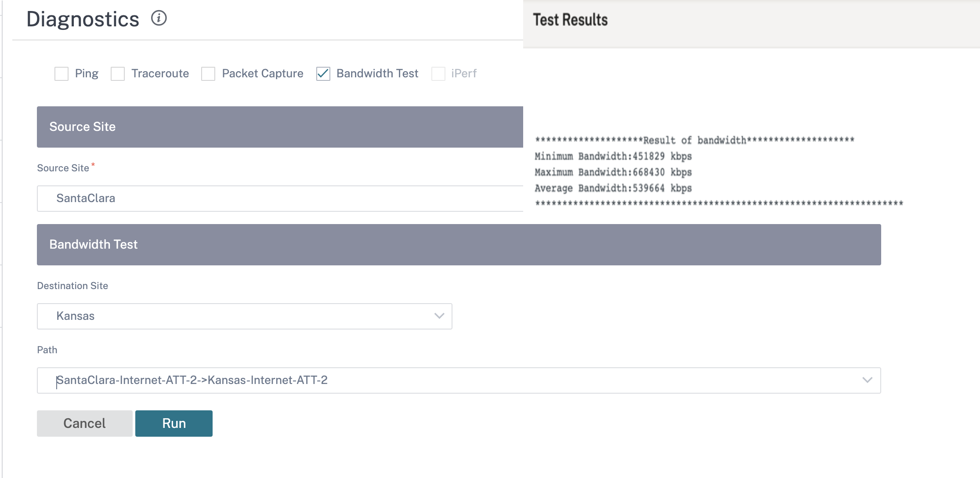Check the Packet Capture option
980x478 pixels.
pos(208,74)
